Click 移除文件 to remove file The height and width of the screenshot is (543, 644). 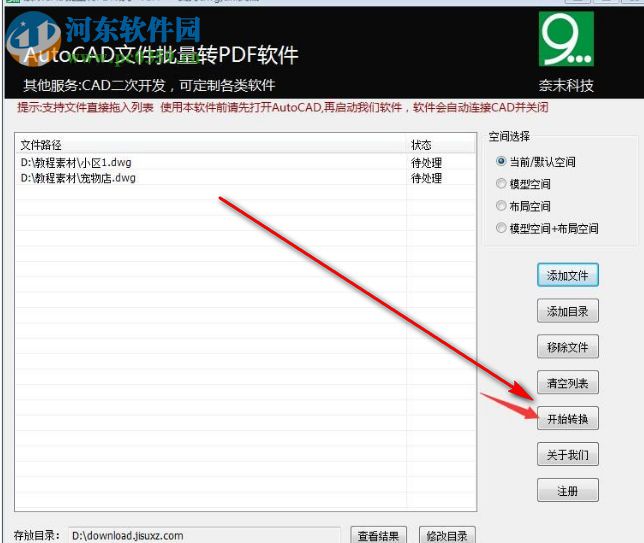pos(568,347)
